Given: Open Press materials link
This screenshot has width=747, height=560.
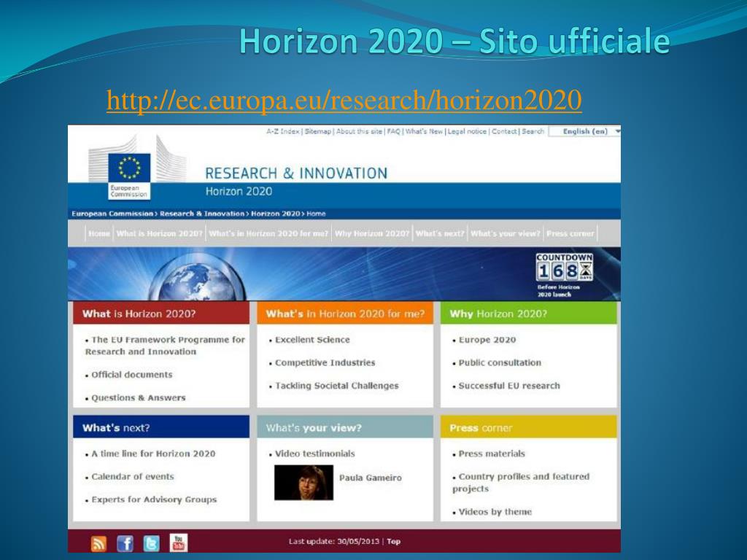Looking at the screenshot, I should click(x=491, y=454).
